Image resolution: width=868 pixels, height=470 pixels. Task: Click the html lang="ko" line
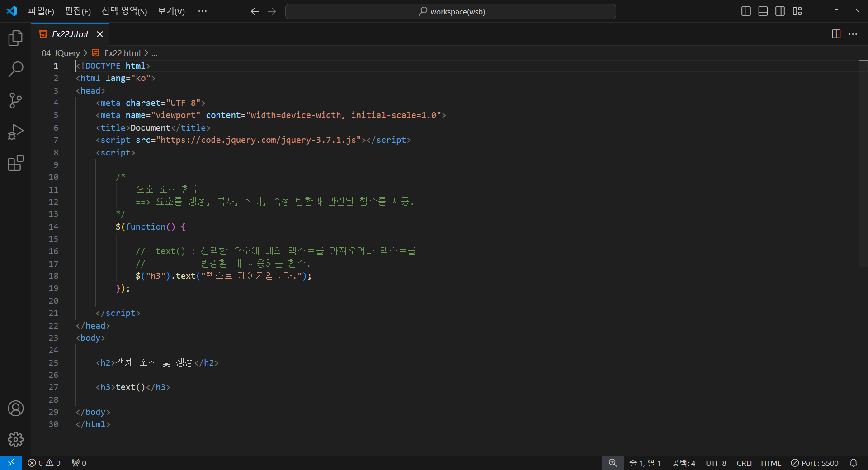point(115,78)
